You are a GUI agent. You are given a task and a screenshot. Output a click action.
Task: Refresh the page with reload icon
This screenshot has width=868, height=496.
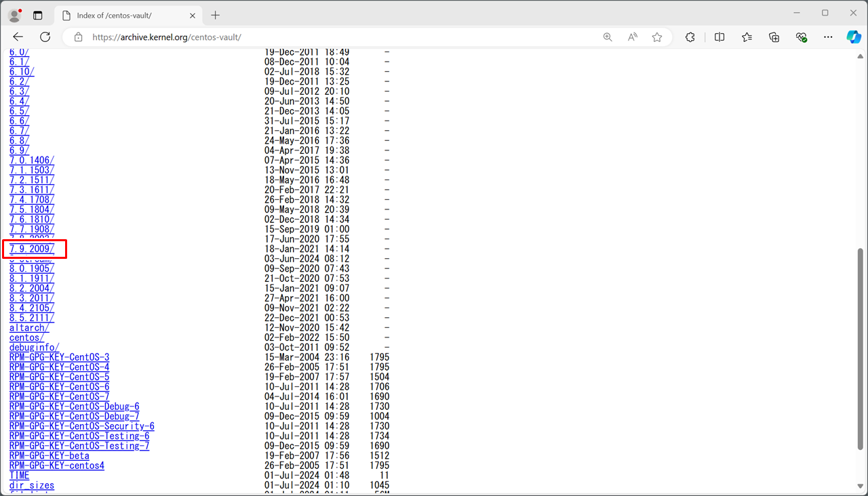coord(45,37)
